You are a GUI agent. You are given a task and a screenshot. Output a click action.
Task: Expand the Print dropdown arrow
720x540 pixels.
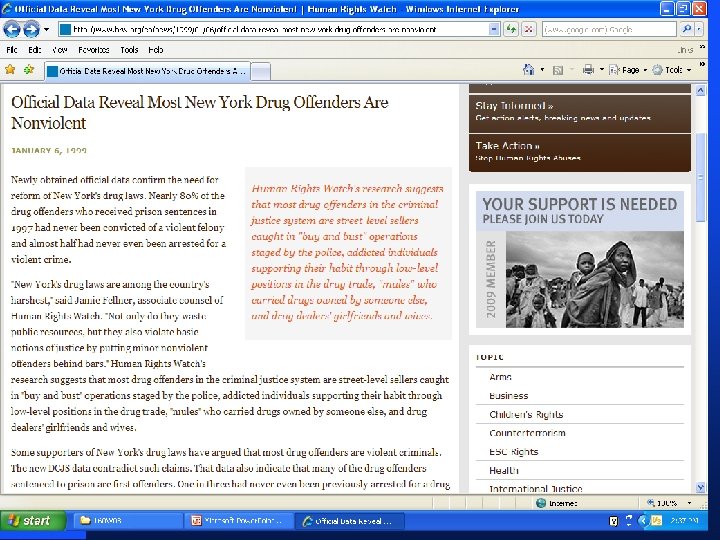[x=602, y=70]
